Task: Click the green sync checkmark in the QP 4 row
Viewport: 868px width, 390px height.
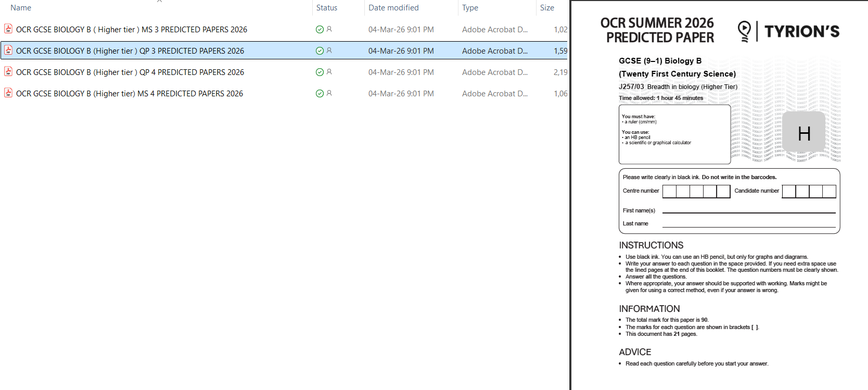Action: (x=320, y=72)
